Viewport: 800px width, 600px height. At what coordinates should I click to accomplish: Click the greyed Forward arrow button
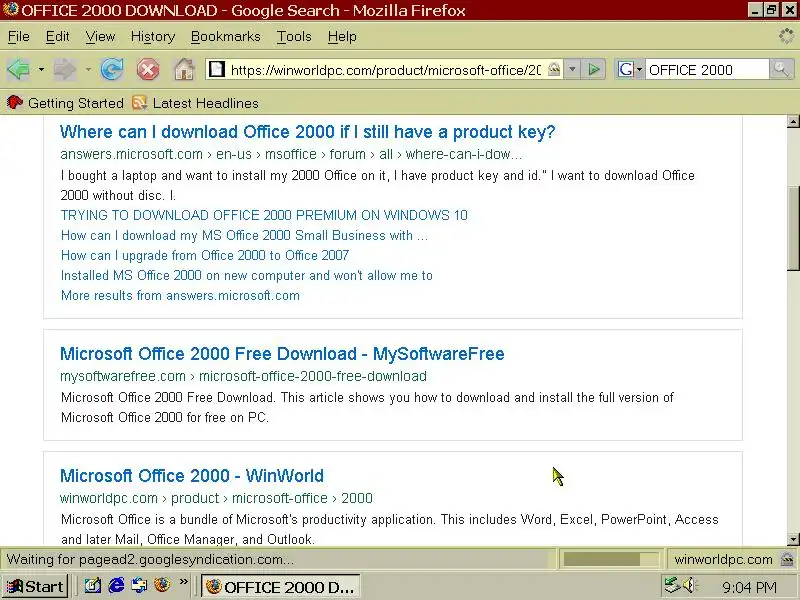tap(64, 69)
